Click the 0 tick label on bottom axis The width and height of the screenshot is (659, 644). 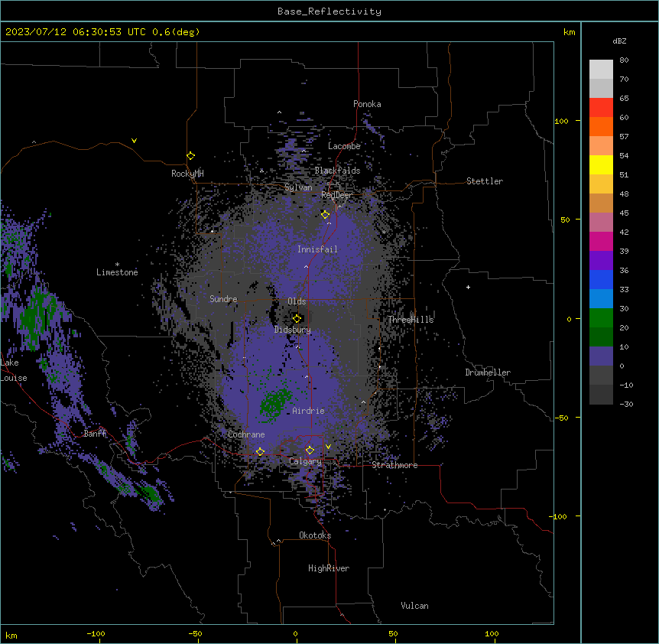coord(295,634)
